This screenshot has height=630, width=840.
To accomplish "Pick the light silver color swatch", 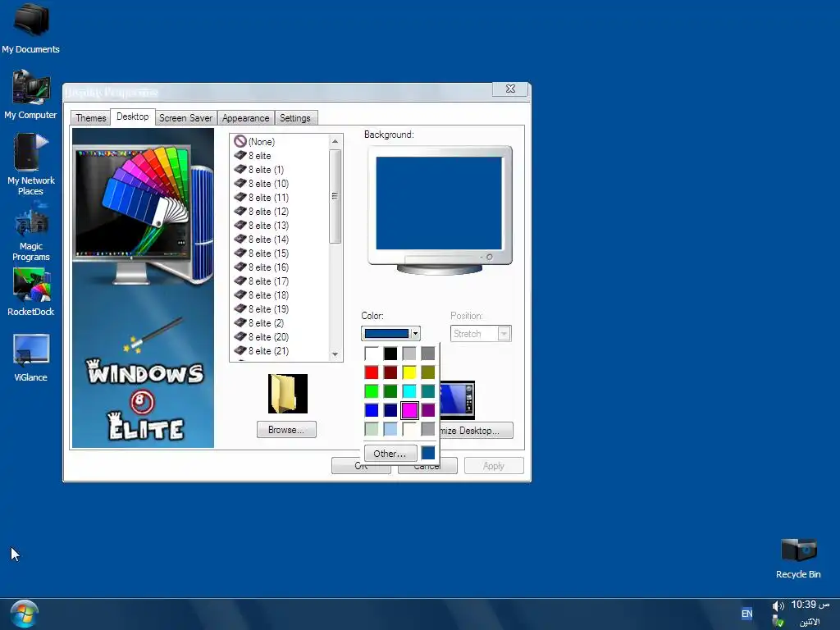I will tap(409, 354).
